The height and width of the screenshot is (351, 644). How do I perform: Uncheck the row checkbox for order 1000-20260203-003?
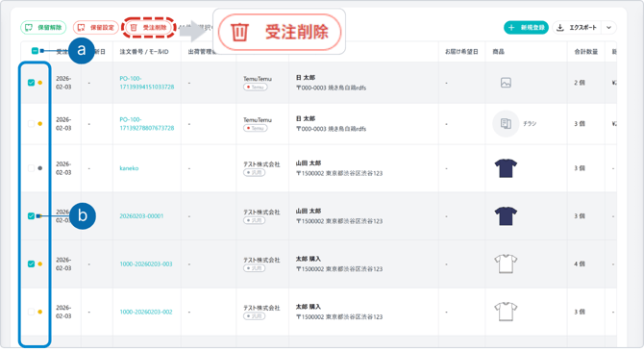tap(31, 263)
